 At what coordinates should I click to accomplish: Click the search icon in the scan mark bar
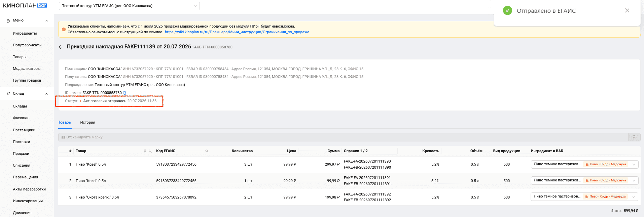(x=634, y=137)
